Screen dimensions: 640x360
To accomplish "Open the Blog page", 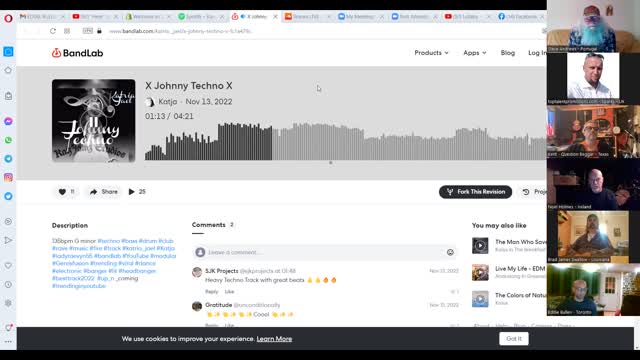I will tap(508, 53).
